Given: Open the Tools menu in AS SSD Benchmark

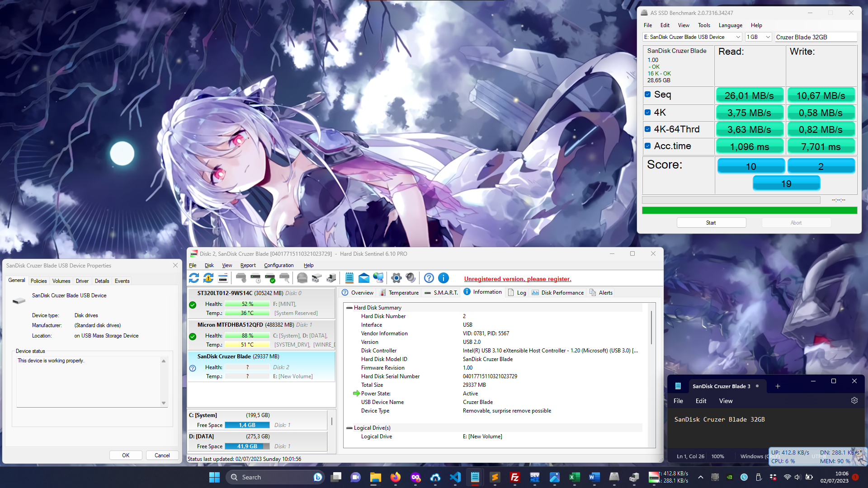Looking at the screenshot, I should coord(704,25).
